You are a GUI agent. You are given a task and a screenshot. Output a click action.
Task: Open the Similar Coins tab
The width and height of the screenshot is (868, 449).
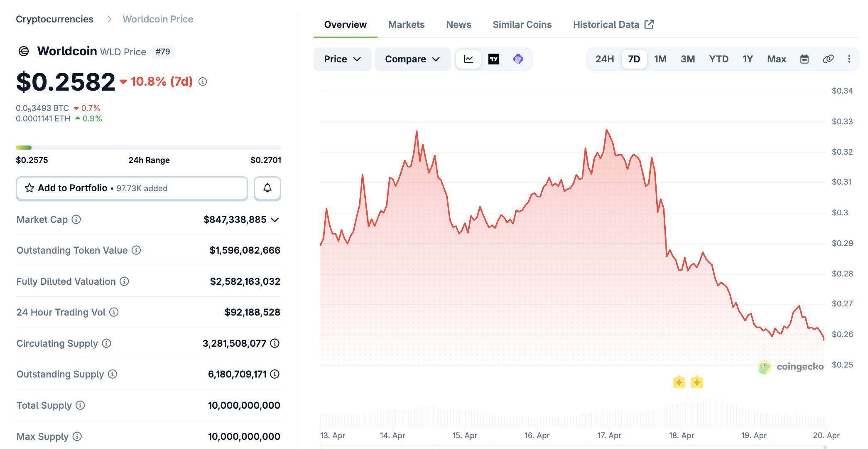[522, 25]
